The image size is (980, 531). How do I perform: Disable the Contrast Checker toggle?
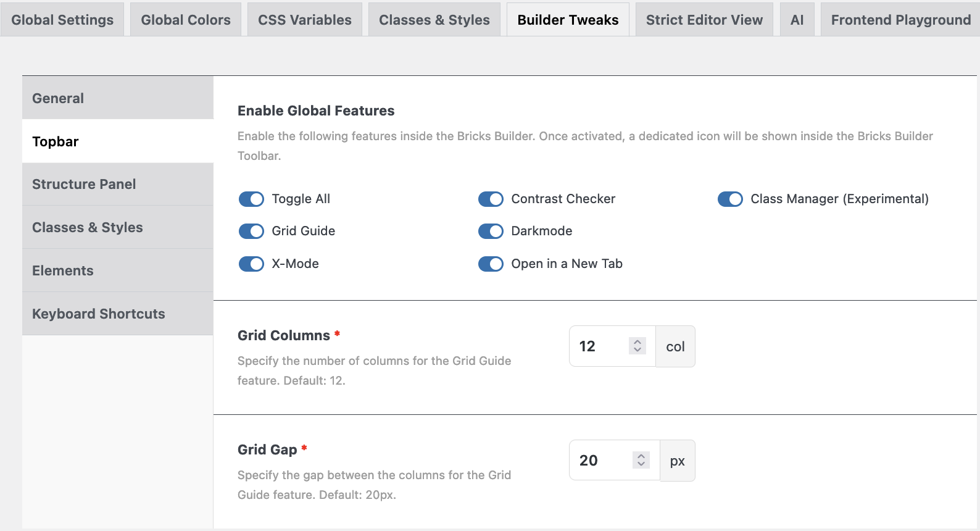pos(491,199)
